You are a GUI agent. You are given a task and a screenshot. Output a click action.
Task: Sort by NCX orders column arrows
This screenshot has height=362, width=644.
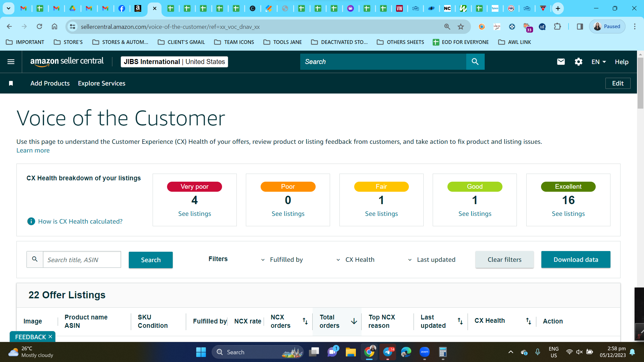pos(305,321)
